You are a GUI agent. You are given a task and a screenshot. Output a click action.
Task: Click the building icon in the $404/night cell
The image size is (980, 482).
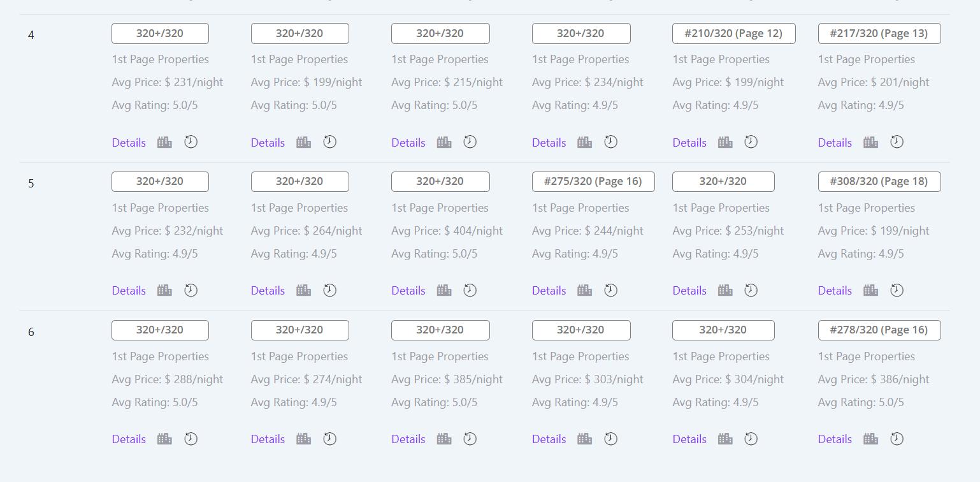click(x=444, y=290)
